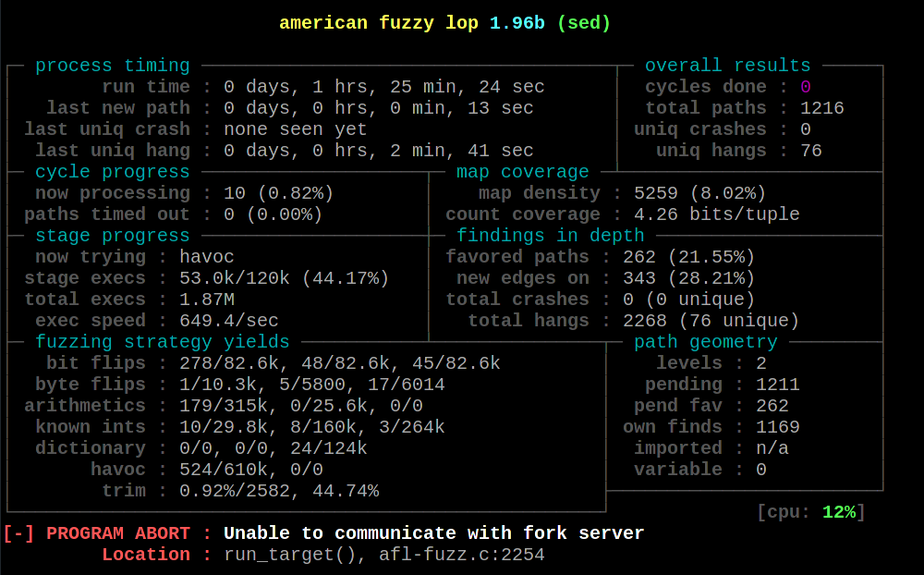This screenshot has height=575, width=924.
Task: Click the imported value 'n/a'
Action: (x=772, y=447)
